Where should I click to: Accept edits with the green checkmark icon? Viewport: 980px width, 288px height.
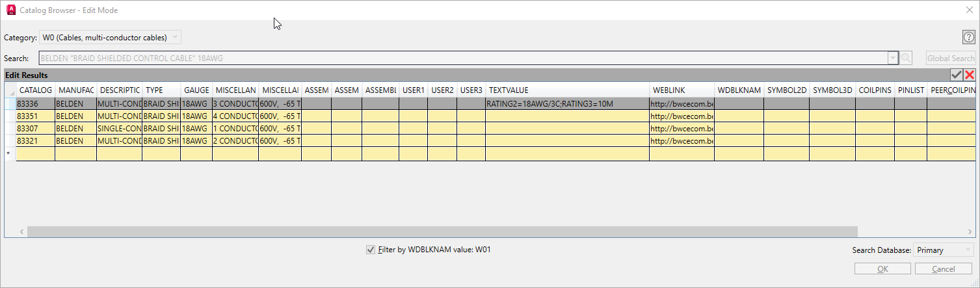pos(957,75)
